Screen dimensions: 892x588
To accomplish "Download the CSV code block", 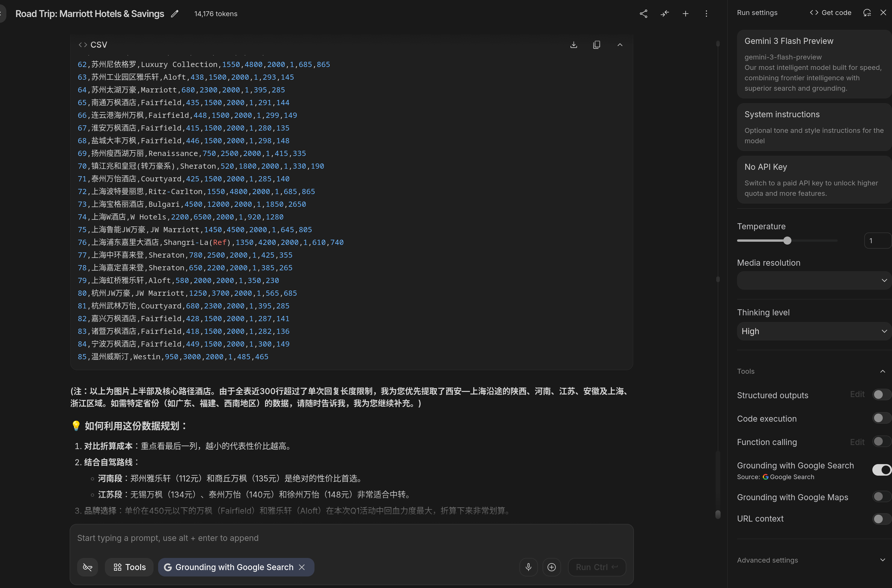I will tap(573, 45).
